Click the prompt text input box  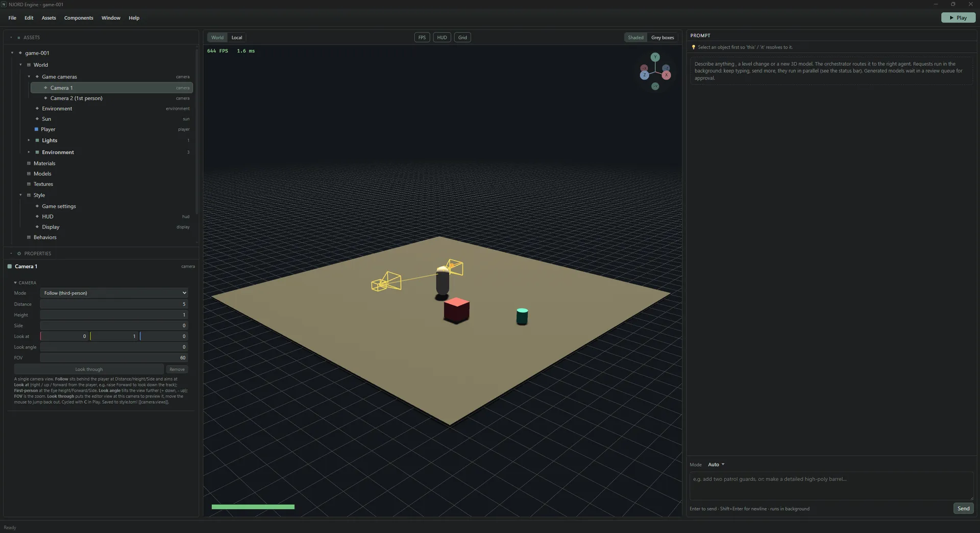831,486
